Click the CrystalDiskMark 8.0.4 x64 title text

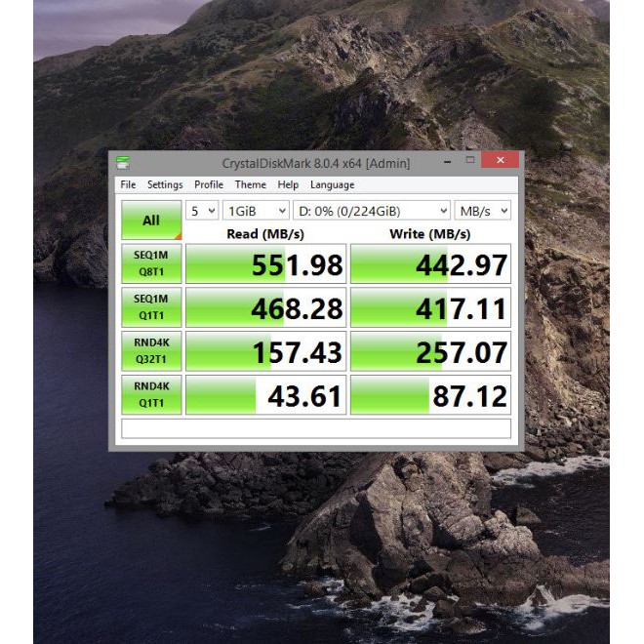(316, 164)
